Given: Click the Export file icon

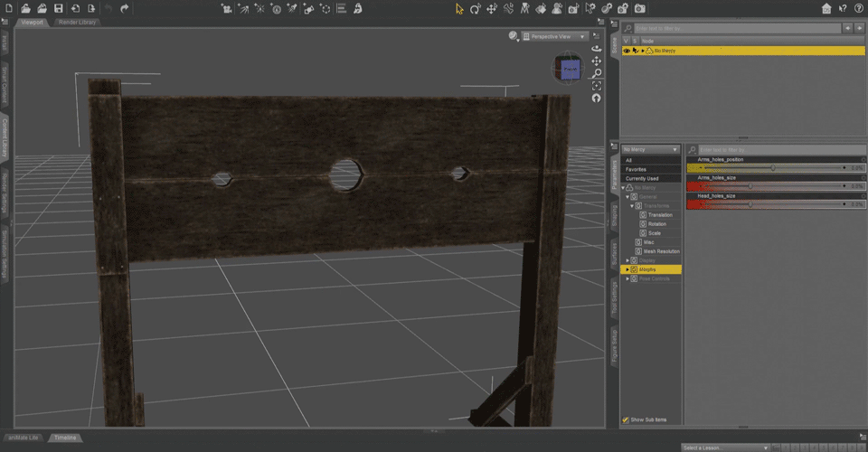Looking at the screenshot, I should point(91,8).
